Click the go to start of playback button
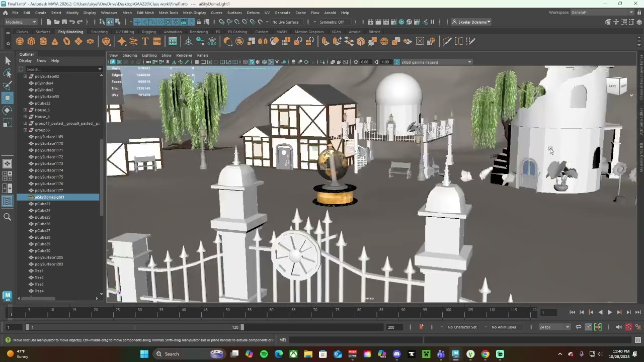Viewport: 644px width, 362px height. pos(572,312)
